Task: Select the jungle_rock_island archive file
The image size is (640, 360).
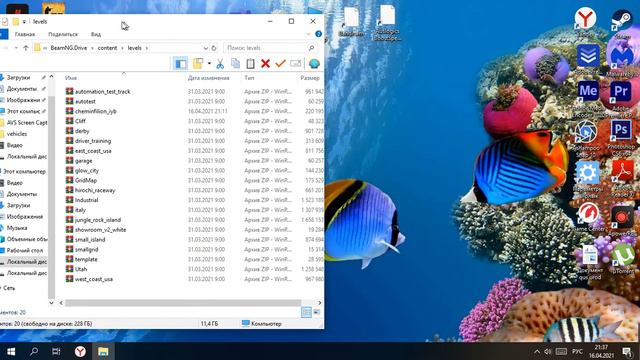Action: coord(98,220)
